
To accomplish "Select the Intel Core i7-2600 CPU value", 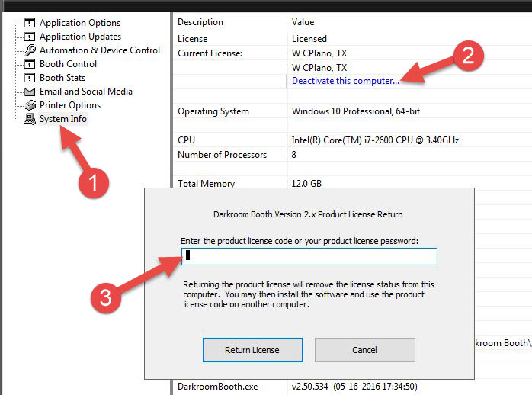I will [375, 140].
